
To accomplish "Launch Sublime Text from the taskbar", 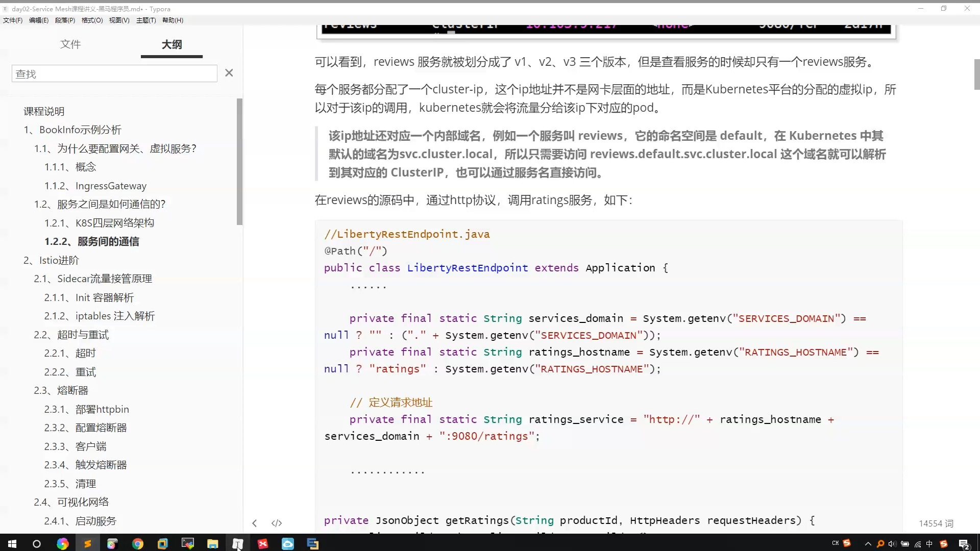I will click(x=87, y=543).
